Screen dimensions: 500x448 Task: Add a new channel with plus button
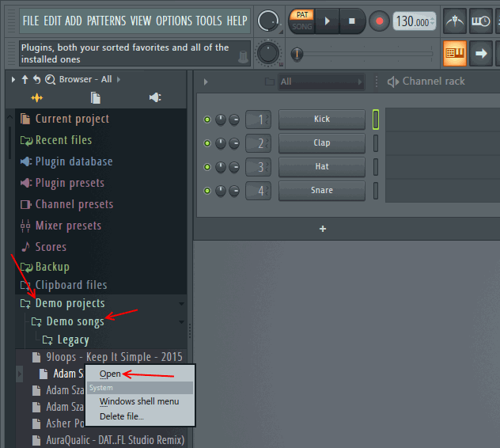(x=322, y=229)
